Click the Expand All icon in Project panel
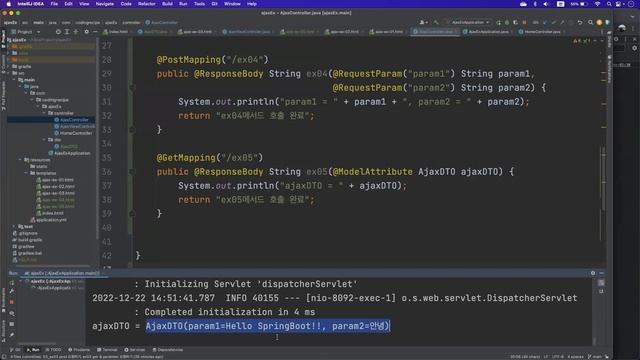 [67, 31]
